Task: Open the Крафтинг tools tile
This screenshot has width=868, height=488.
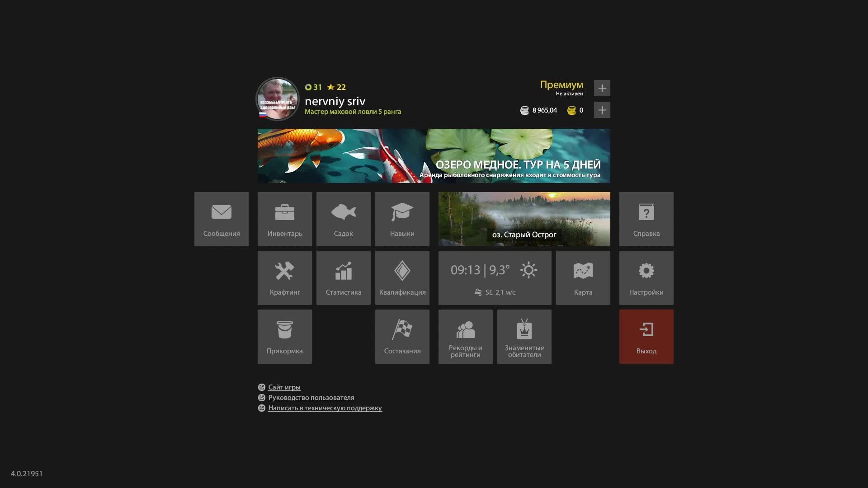Action: coord(285,278)
